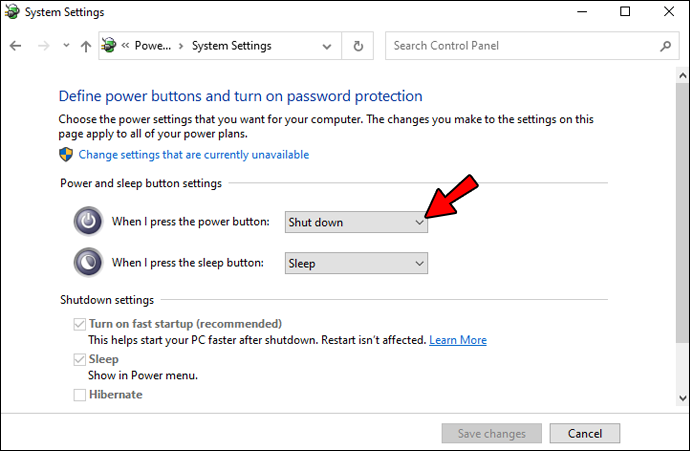The image size is (690, 451).
Task: Click the Power Options breadcrumb item
Action: (152, 46)
